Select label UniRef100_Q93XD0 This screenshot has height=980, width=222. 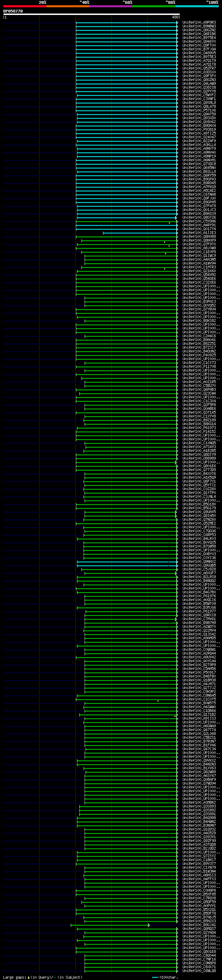pyautogui.click(x=199, y=118)
